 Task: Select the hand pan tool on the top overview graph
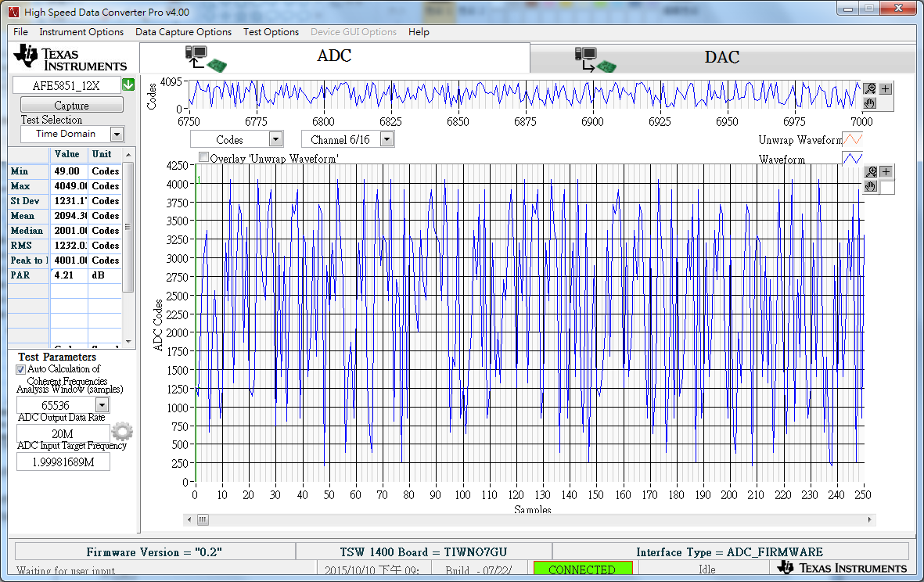point(870,104)
